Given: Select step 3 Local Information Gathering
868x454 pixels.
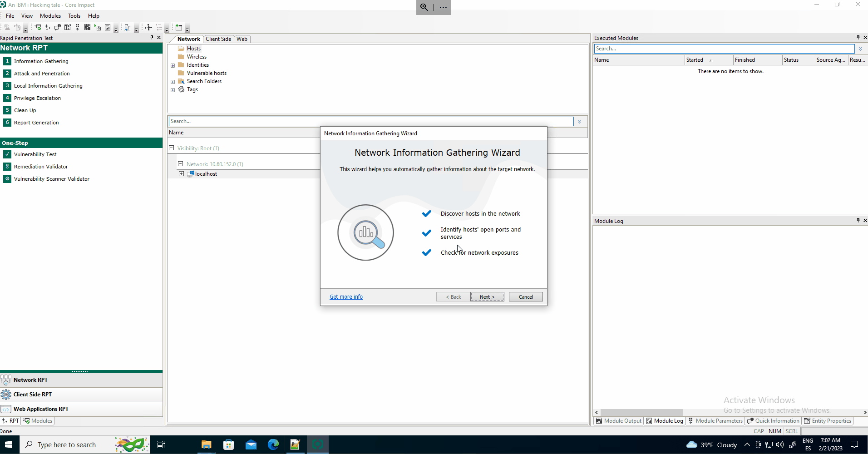Looking at the screenshot, I should click(x=44, y=86).
